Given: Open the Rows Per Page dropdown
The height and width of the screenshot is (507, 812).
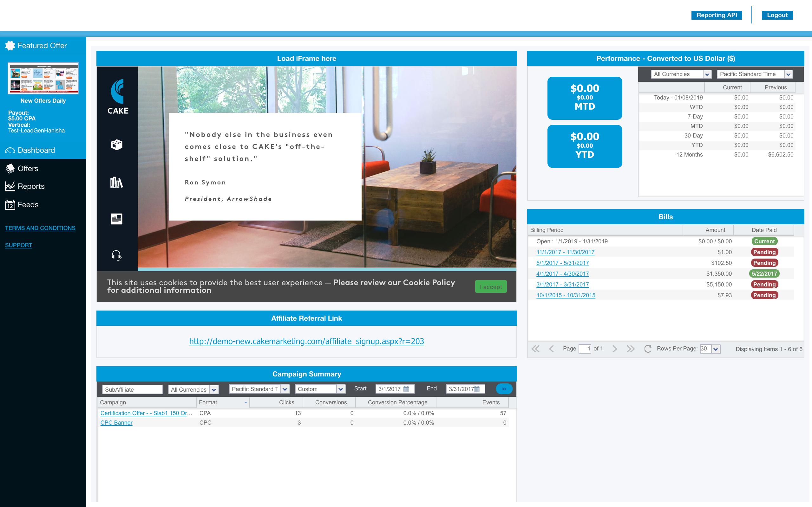Looking at the screenshot, I should point(715,349).
